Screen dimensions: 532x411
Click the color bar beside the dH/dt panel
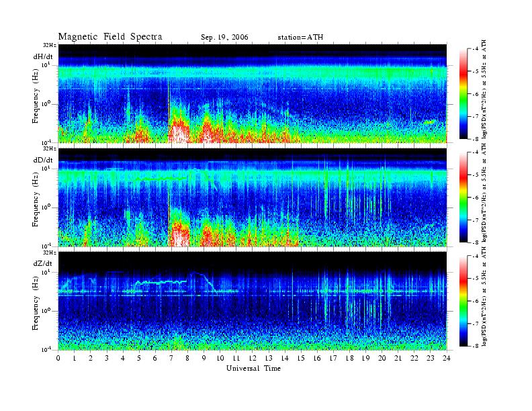pos(463,94)
